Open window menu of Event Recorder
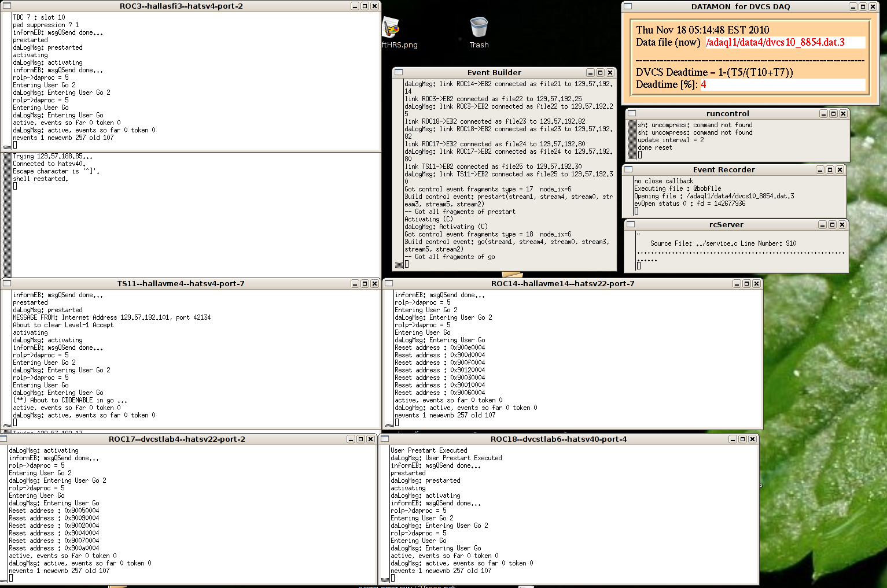This screenshot has height=588, width=887. 628,170
